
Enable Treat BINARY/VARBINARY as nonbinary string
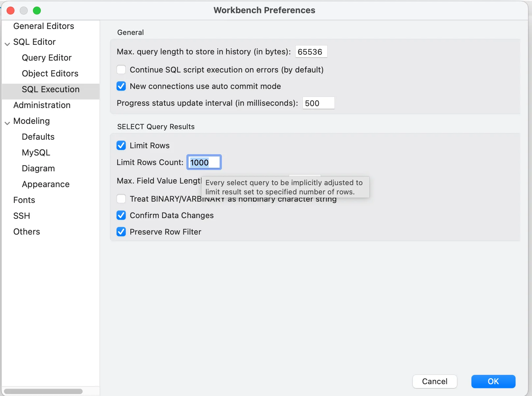[121, 199]
